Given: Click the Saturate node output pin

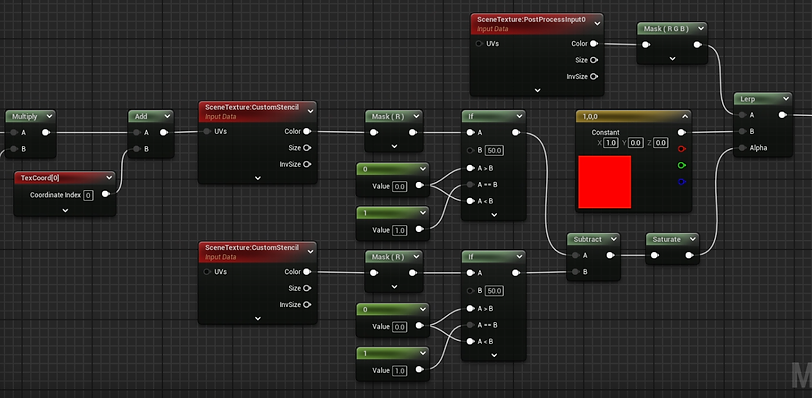Looking at the screenshot, I should pos(689,255).
